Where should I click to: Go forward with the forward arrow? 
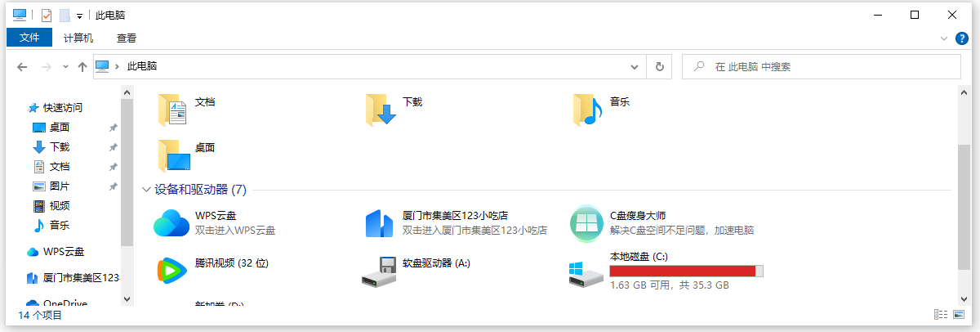click(x=47, y=66)
